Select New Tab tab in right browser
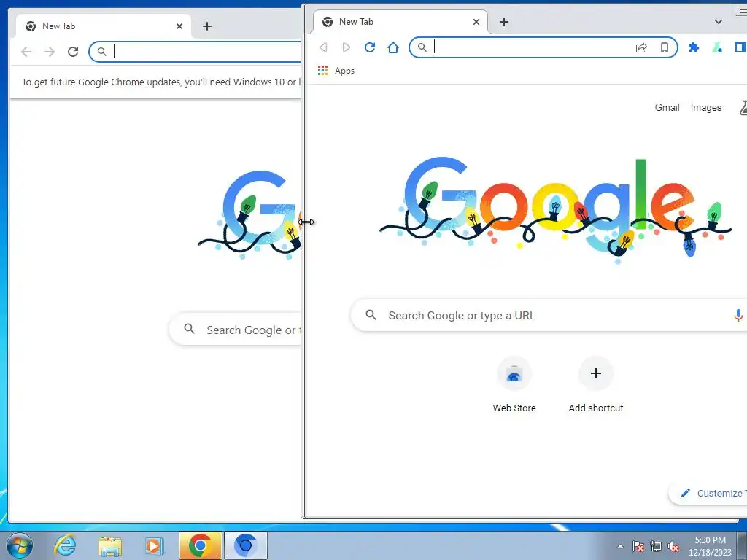747x560 pixels. [400, 22]
